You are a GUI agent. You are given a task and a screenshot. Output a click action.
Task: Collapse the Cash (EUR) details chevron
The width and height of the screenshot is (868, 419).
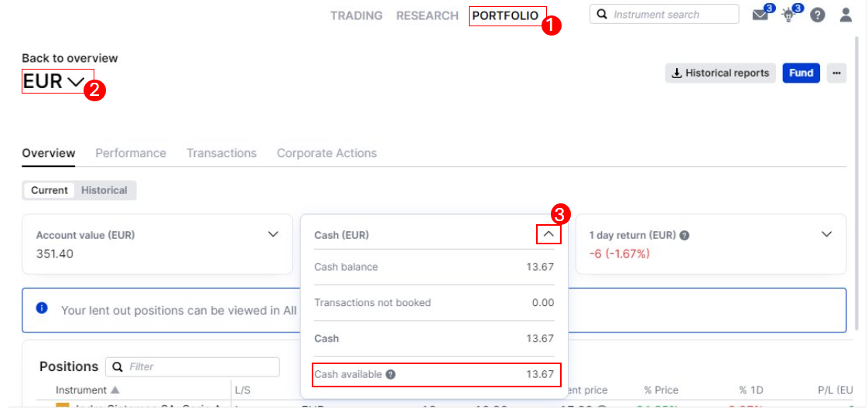click(x=548, y=233)
